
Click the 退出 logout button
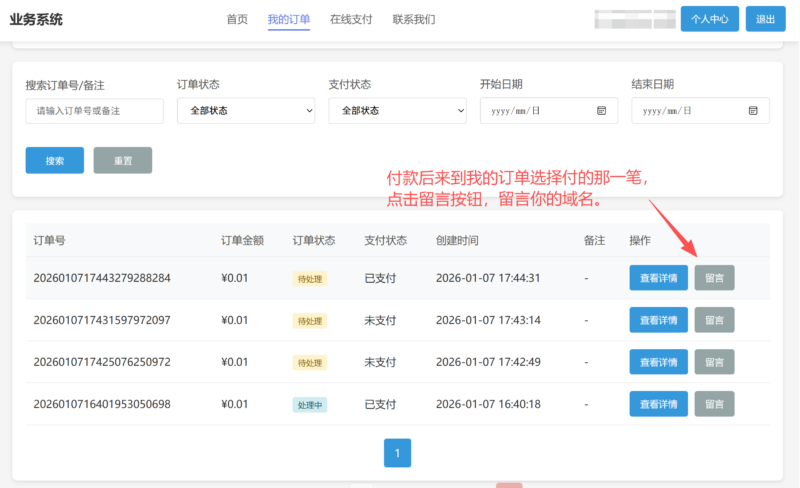click(x=765, y=19)
